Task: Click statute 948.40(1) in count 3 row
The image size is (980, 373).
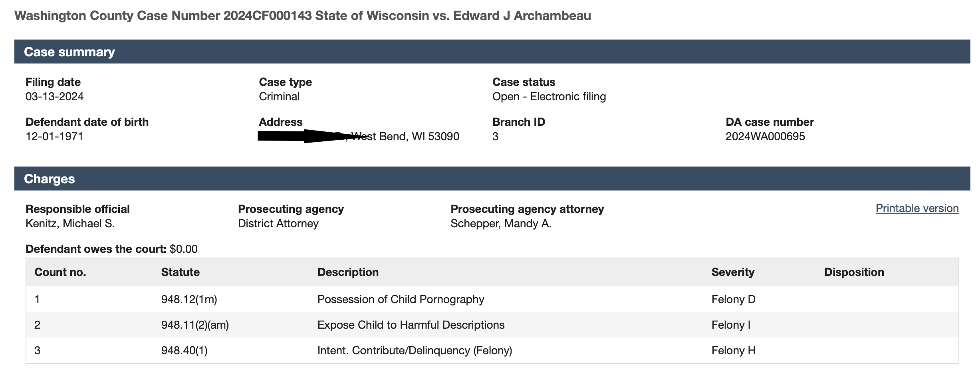Action: (184, 351)
